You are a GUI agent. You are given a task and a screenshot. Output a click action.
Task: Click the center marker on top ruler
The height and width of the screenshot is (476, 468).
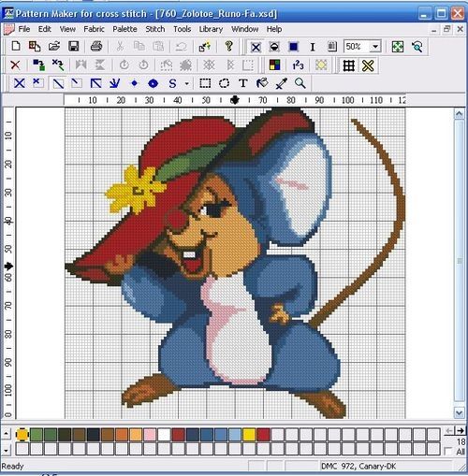pyautogui.click(x=235, y=100)
